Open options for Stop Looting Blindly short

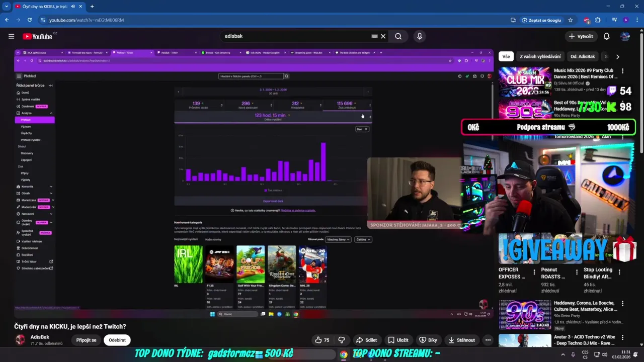619,272
